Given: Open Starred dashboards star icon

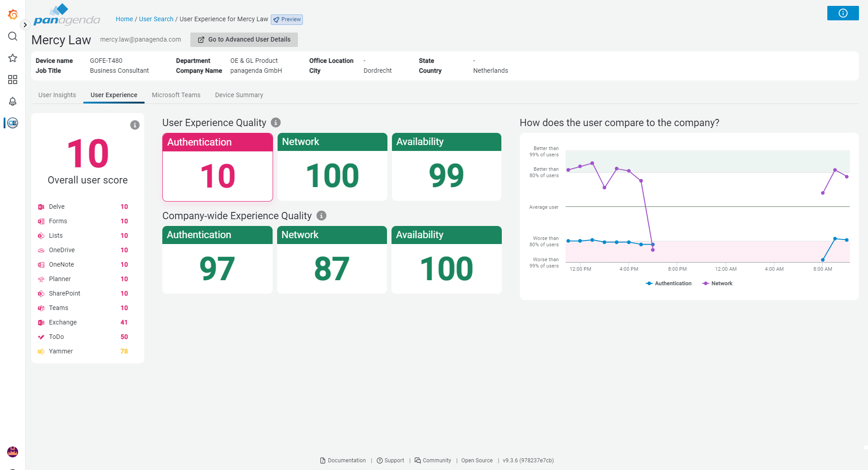Looking at the screenshot, I should 13,58.
